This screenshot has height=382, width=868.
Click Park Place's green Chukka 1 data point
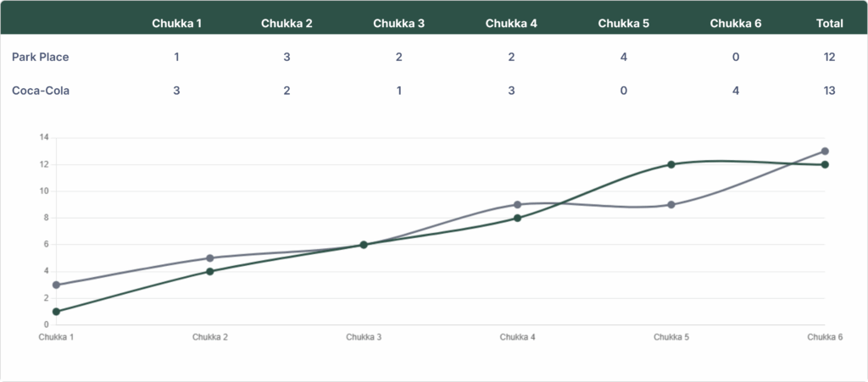(56, 312)
